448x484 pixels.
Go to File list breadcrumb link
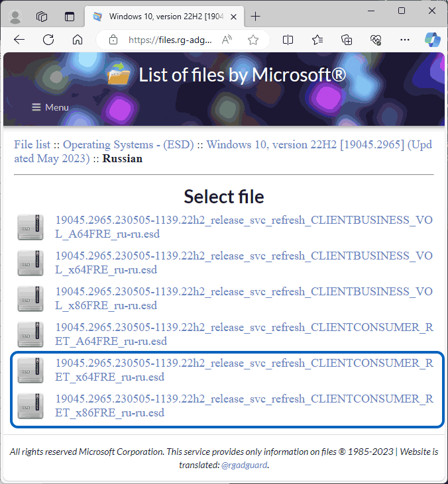click(34, 144)
